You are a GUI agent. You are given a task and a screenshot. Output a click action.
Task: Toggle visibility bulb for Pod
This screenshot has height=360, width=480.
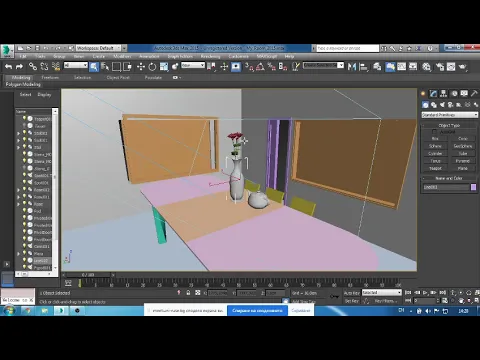24,211
